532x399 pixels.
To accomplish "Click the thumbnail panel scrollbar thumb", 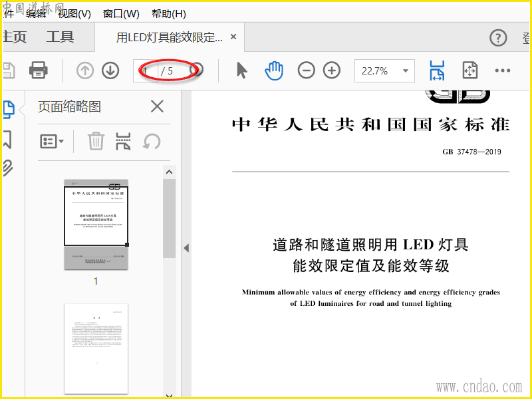I will click(x=169, y=219).
